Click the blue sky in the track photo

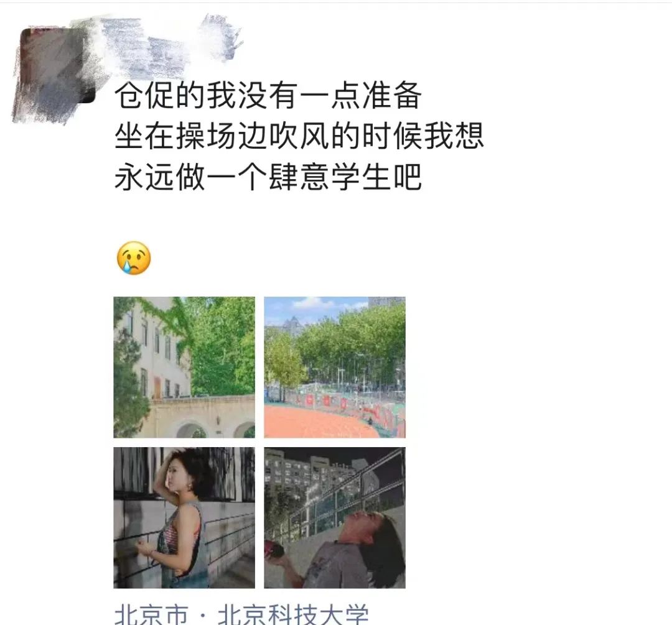point(317,308)
